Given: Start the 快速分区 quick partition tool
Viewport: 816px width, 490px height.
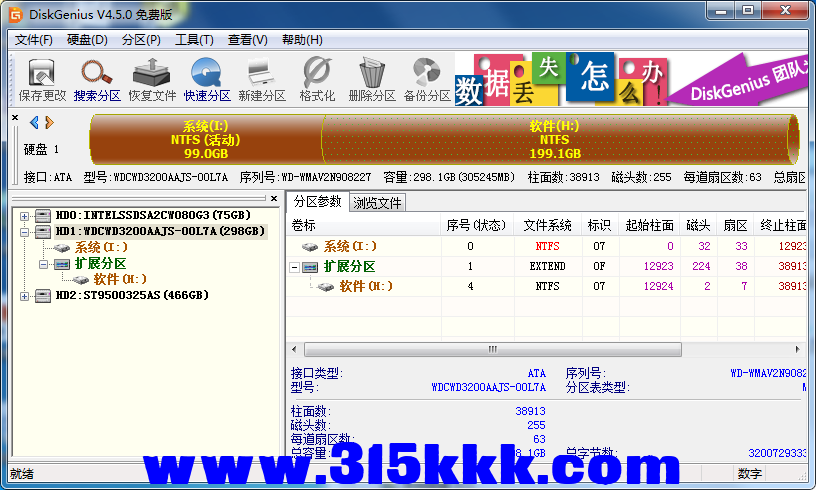Looking at the screenshot, I should pos(207,79).
